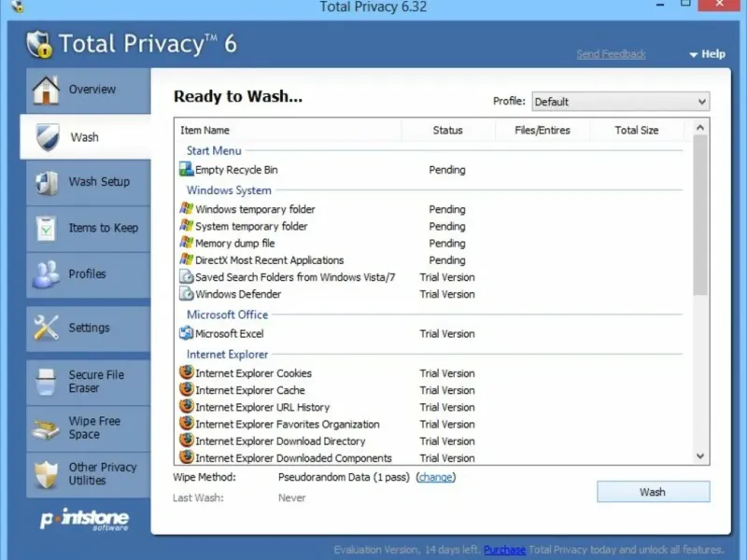Click the Overview house icon
Image resolution: width=747 pixels, height=560 pixels.
[46, 90]
